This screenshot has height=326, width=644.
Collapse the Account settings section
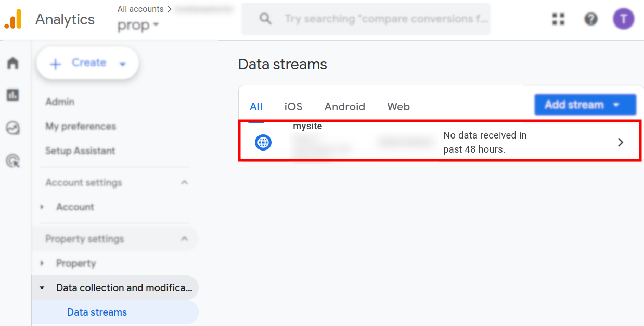point(184,182)
